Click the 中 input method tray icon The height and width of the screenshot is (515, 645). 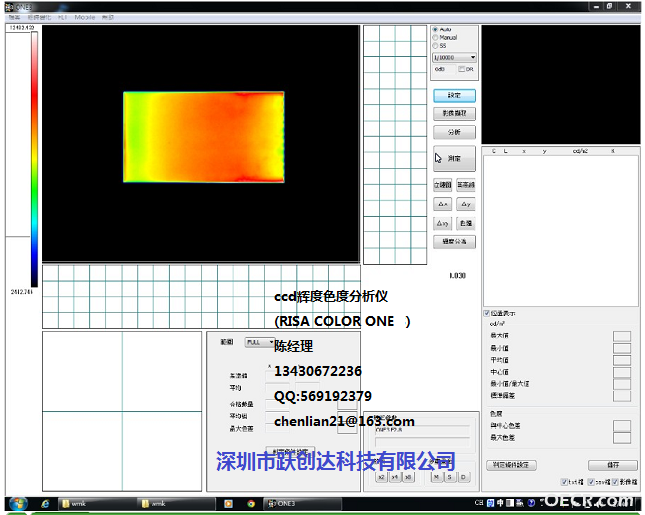tap(500, 503)
